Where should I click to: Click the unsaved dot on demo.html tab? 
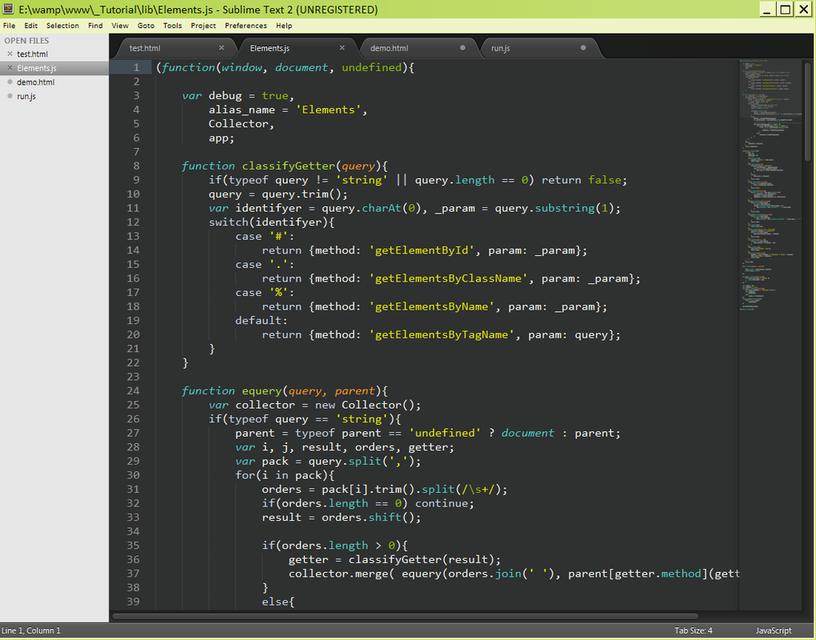[462, 48]
